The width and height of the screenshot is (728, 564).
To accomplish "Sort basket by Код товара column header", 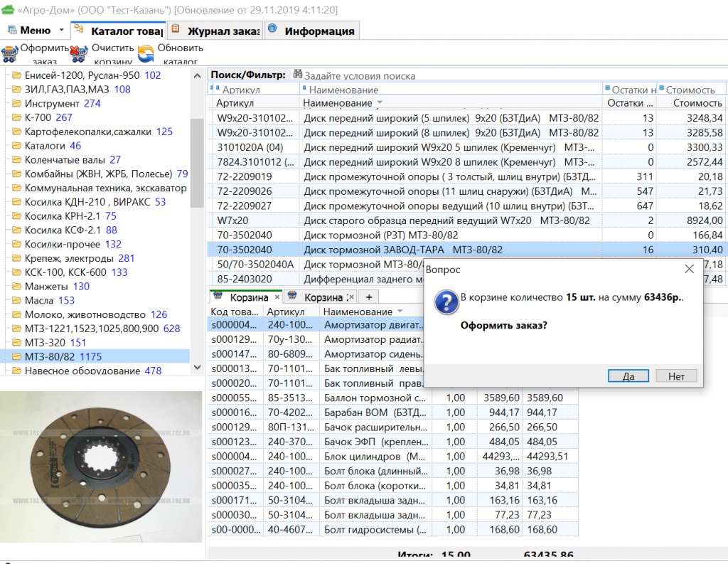I will coord(235,312).
